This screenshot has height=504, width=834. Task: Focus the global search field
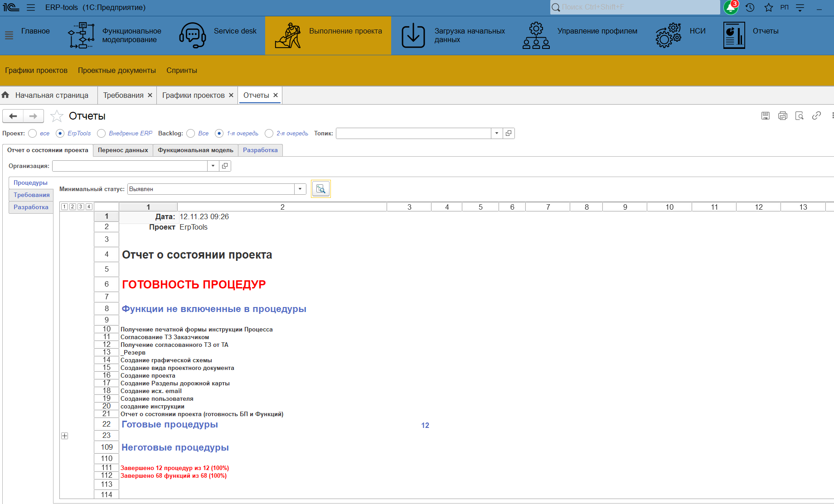coord(635,7)
